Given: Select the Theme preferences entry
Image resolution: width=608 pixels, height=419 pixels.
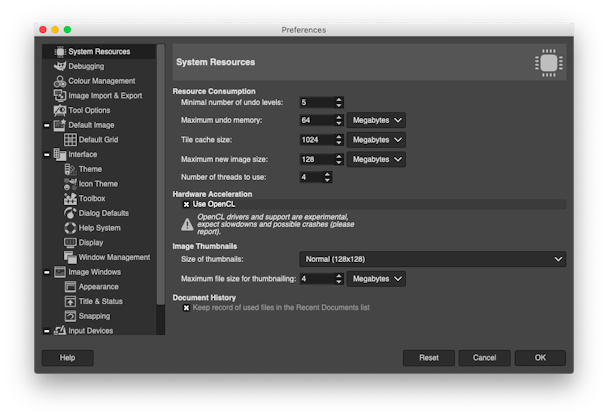Looking at the screenshot, I should tap(90, 169).
